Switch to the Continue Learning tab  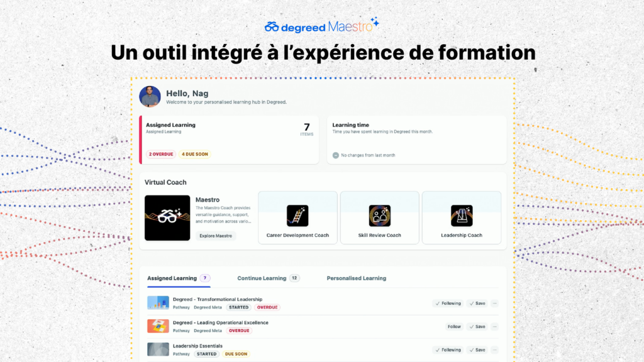[x=268, y=278]
